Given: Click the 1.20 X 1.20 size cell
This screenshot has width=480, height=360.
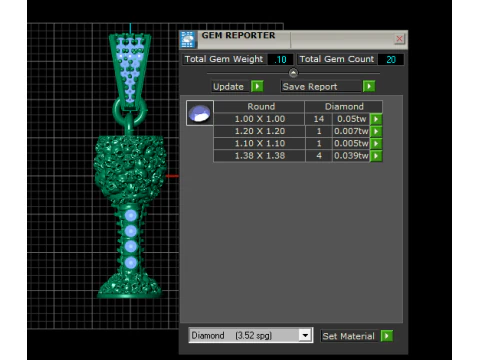Looking at the screenshot, I should [x=260, y=131].
